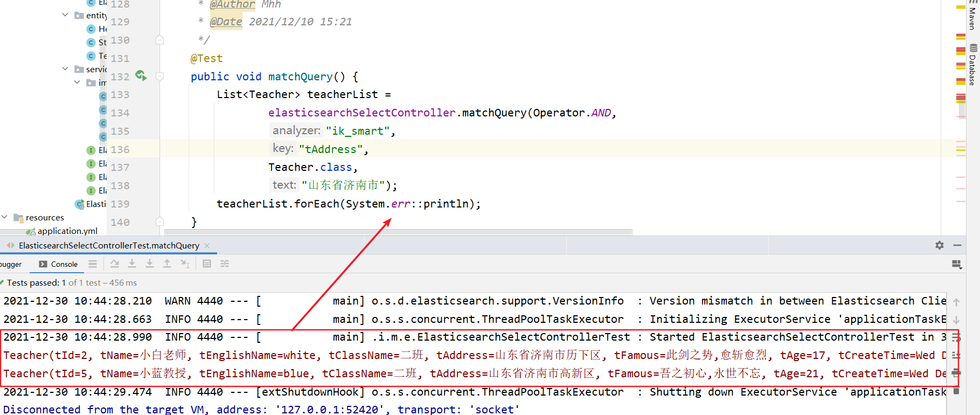Click the print console output icon

coord(956,373)
